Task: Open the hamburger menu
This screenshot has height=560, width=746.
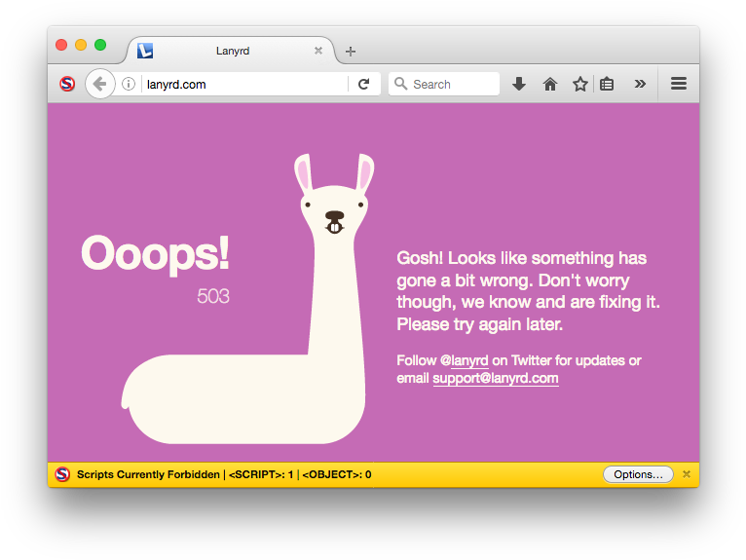Action: click(x=679, y=84)
